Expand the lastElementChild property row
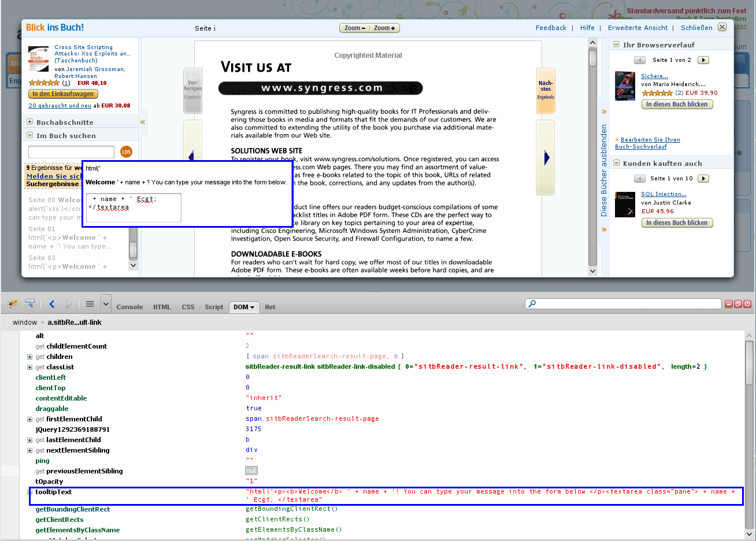Screen dimensions: 756x541 (x=30, y=440)
